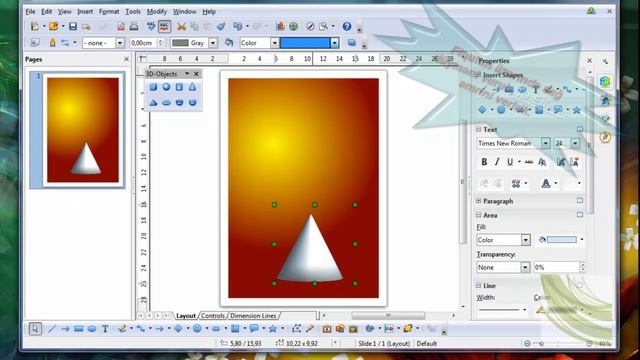
Task: Open the area fill type Color dropdown in toolbar
Action: pos(274,43)
